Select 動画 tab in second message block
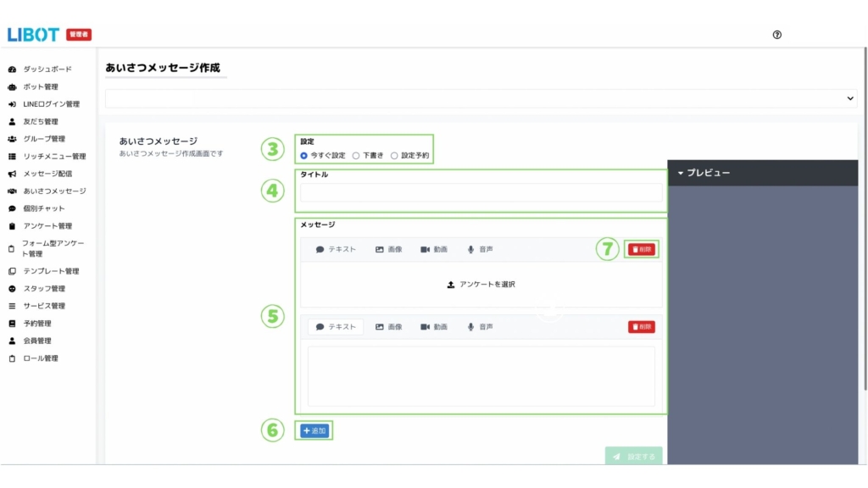This screenshot has width=868, height=488. tap(434, 327)
